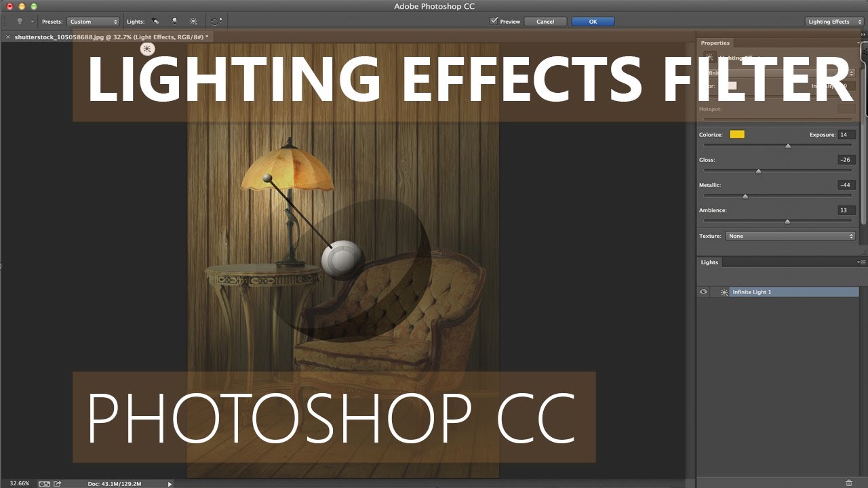Hide Infinite Light 1 with eye icon
Screen dimensions: 868x488
(x=703, y=292)
